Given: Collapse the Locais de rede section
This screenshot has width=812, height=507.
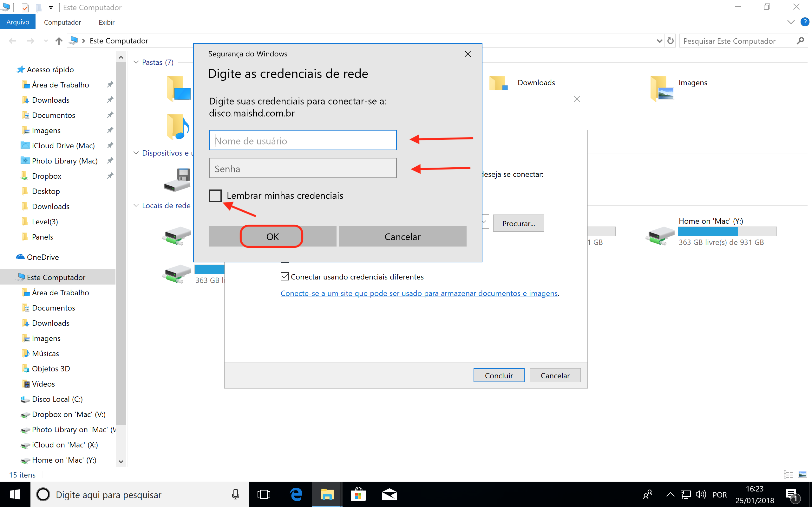Looking at the screenshot, I should pyautogui.click(x=136, y=206).
